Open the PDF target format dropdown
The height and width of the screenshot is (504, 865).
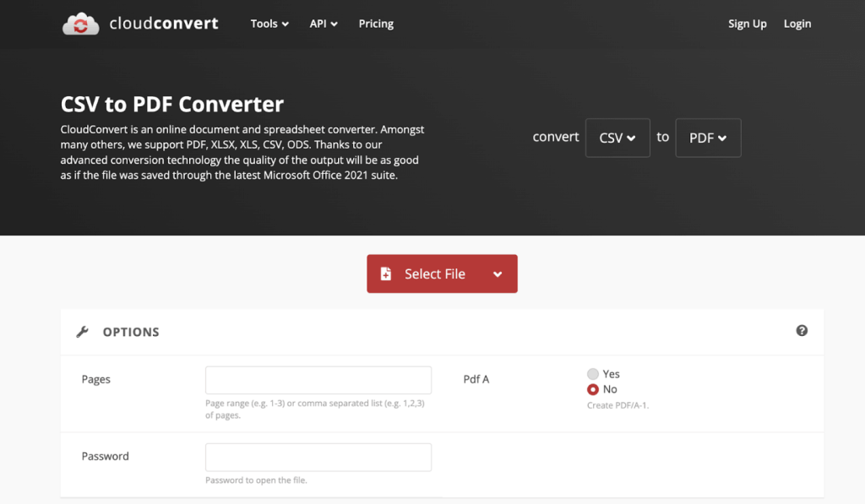(708, 137)
